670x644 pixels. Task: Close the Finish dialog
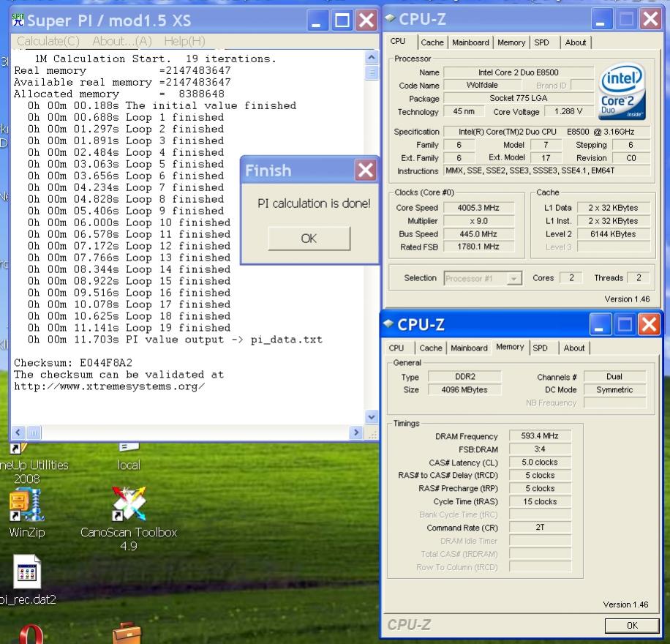365,171
